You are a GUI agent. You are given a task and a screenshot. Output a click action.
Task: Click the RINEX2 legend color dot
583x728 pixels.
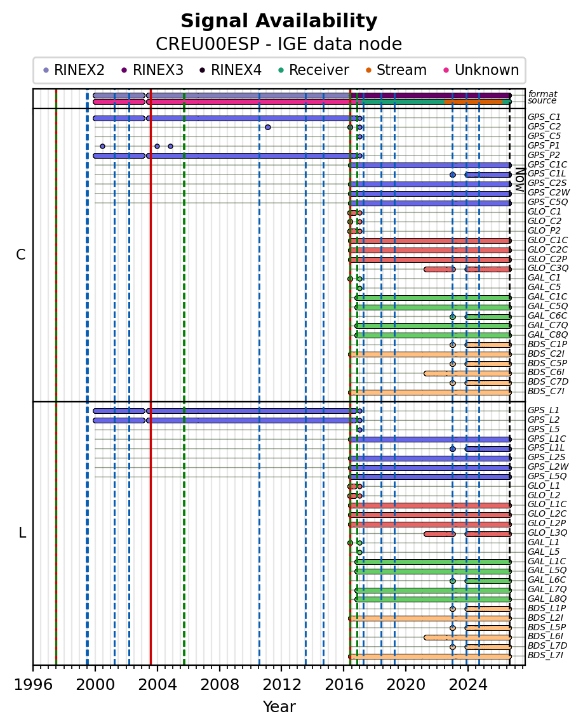[46, 70]
